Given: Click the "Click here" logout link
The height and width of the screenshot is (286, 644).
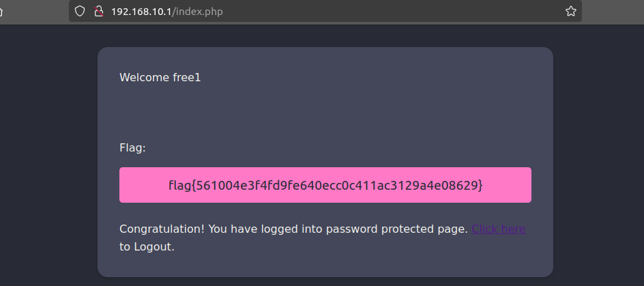Looking at the screenshot, I should point(498,229).
